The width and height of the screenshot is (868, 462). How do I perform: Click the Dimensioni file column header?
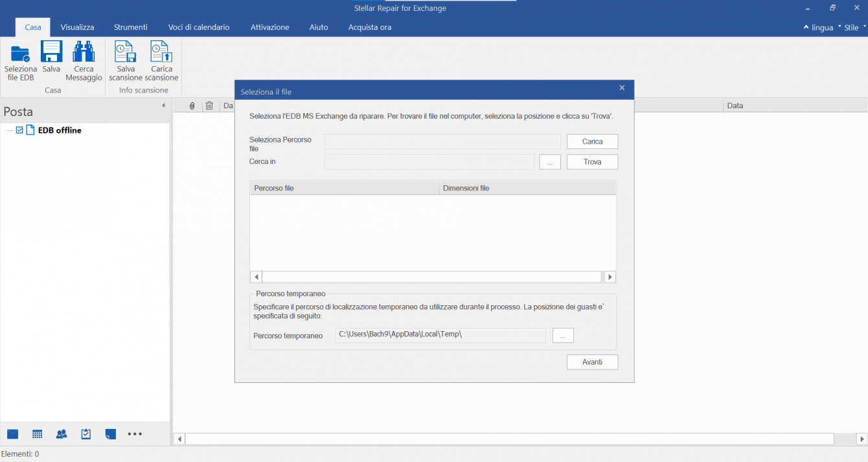click(527, 188)
